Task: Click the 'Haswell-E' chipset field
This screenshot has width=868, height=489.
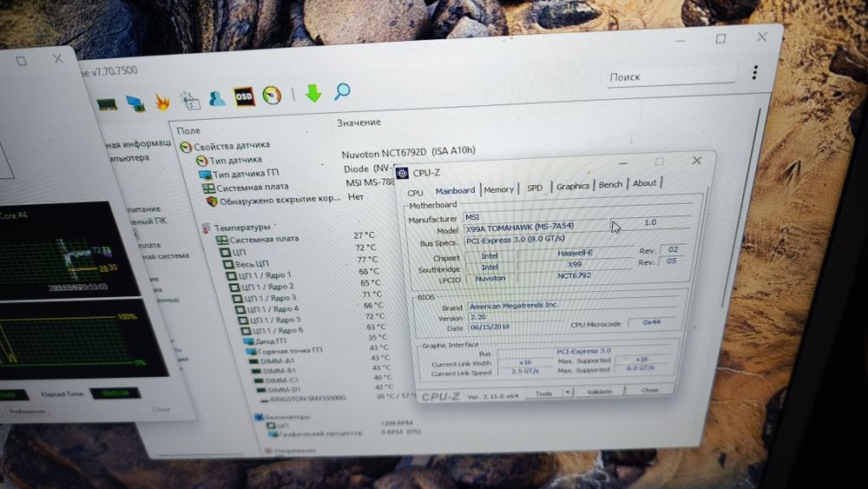Action: [575, 253]
